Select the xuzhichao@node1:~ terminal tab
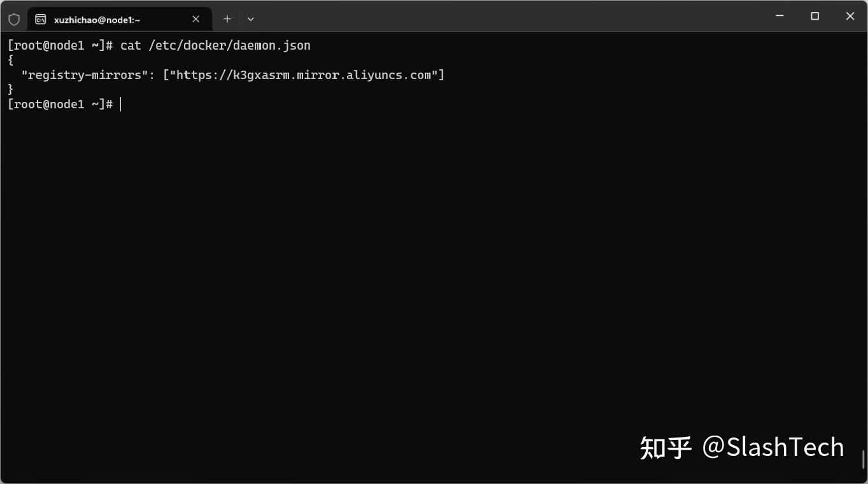This screenshot has height=484, width=868. (119, 19)
